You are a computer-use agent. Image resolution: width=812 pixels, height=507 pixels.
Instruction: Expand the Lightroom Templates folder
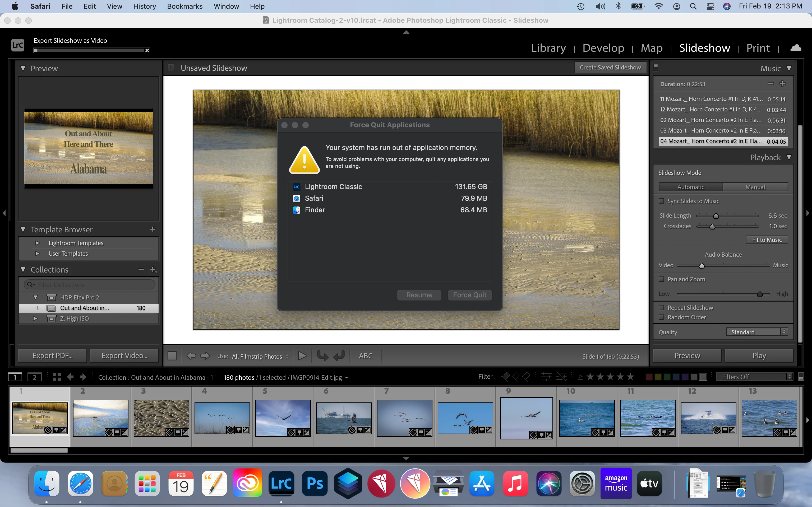(x=37, y=243)
